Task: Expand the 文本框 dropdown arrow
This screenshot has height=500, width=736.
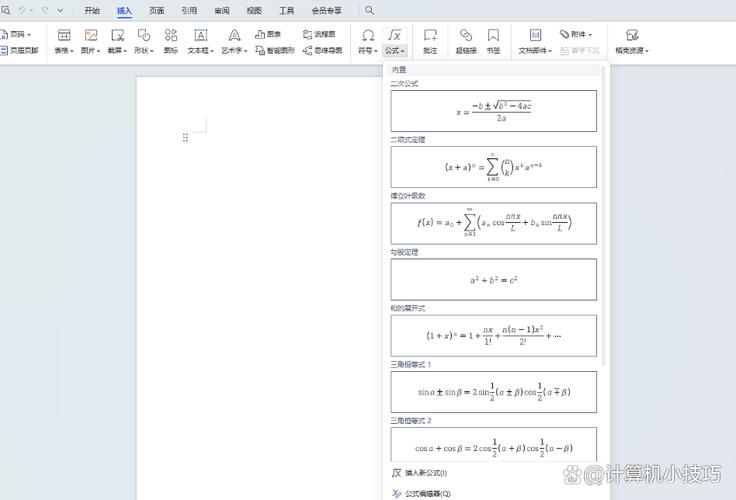Action: point(212,51)
